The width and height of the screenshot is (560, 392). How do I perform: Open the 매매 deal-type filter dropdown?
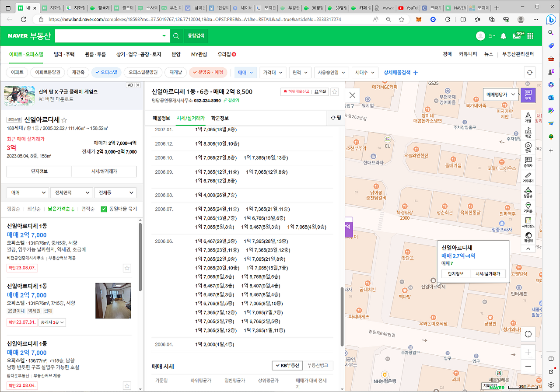click(x=246, y=73)
